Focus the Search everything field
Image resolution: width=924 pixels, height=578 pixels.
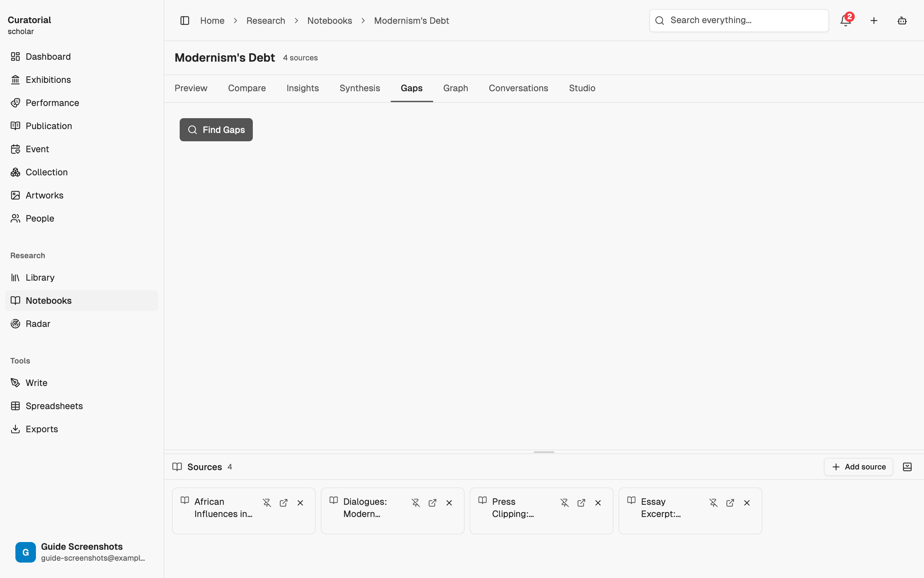click(x=739, y=20)
